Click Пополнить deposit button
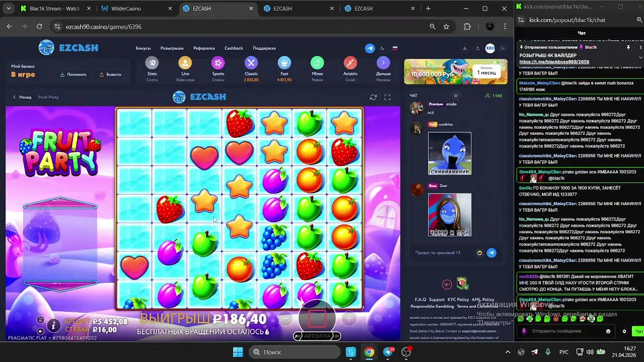 [73, 74]
